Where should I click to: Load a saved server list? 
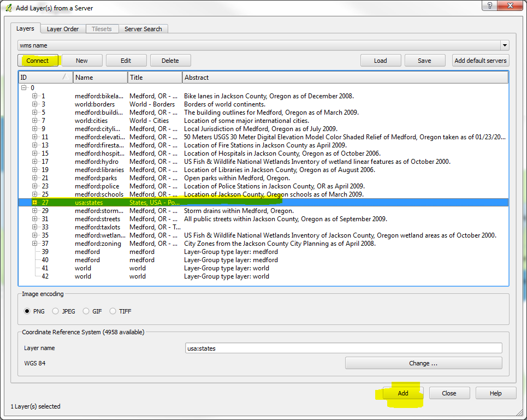[381, 60]
